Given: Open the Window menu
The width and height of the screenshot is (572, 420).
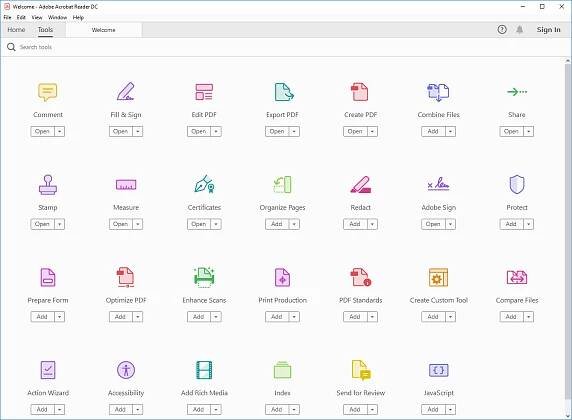Looking at the screenshot, I should tap(58, 17).
